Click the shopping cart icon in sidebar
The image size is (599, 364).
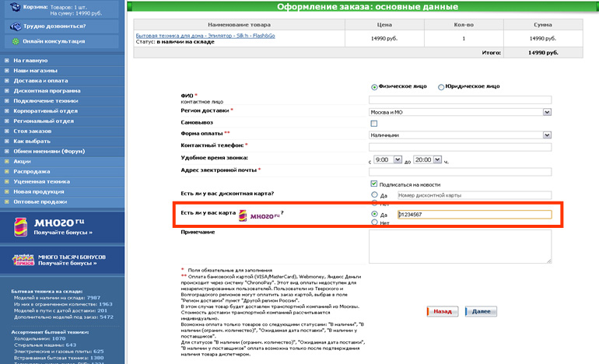tap(15, 7)
